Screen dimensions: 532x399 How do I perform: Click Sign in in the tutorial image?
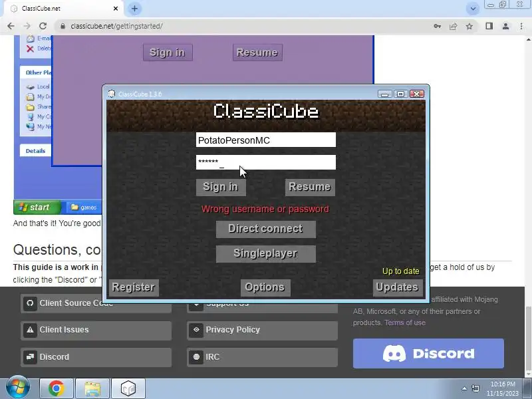[168, 53]
